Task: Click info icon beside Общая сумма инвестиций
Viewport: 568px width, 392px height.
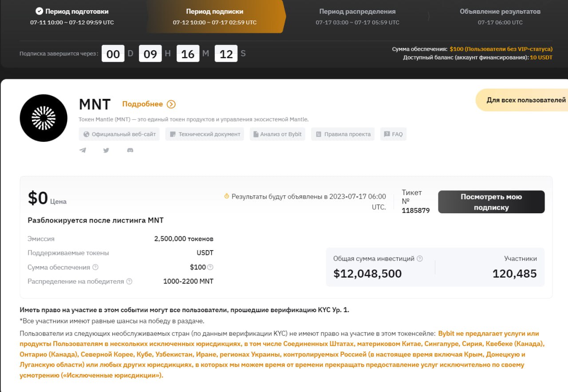Action: [x=420, y=259]
